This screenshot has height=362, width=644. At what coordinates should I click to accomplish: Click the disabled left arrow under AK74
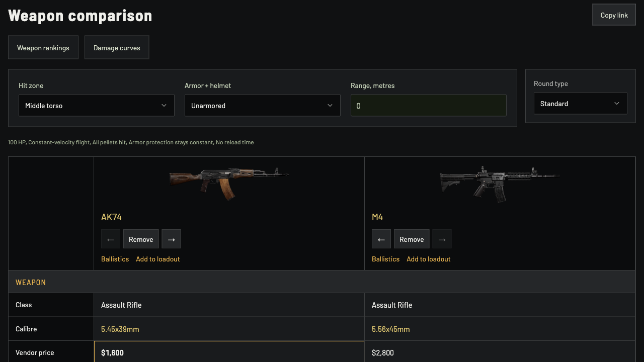(111, 239)
